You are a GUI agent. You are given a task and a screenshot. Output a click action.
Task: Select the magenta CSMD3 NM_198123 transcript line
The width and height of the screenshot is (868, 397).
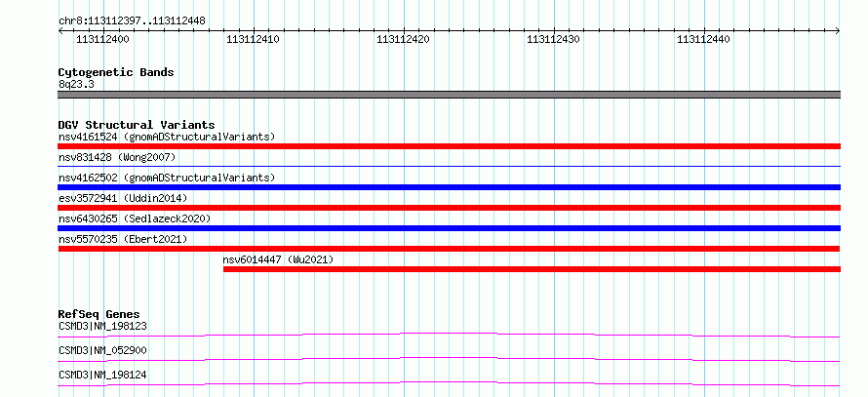click(449, 335)
